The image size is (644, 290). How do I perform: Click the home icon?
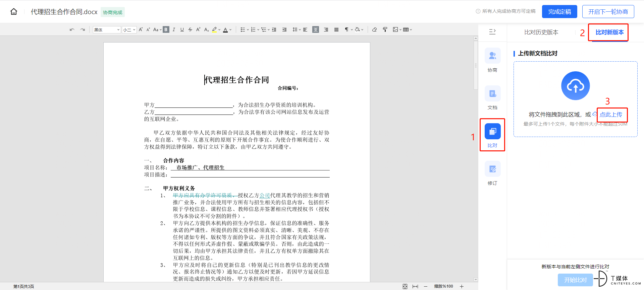pyautogui.click(x=14, y=12)
